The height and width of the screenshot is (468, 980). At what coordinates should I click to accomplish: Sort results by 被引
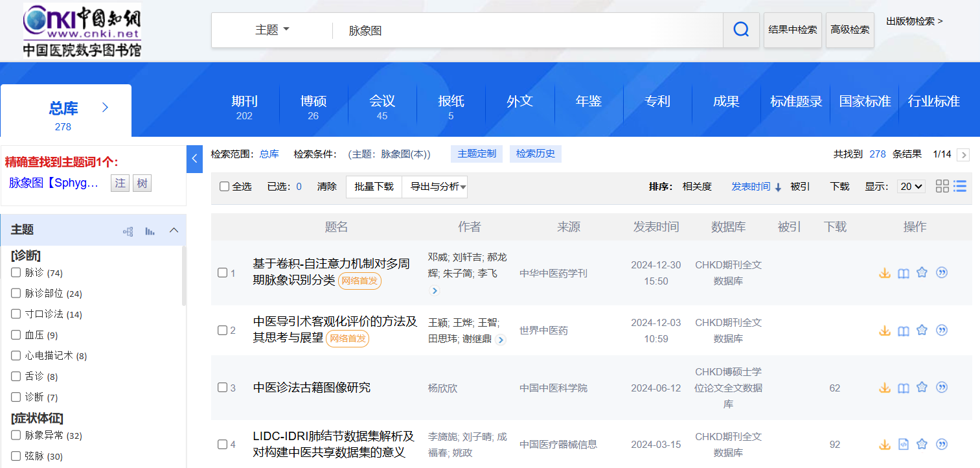pyautogui.click(x=800, y=187)
